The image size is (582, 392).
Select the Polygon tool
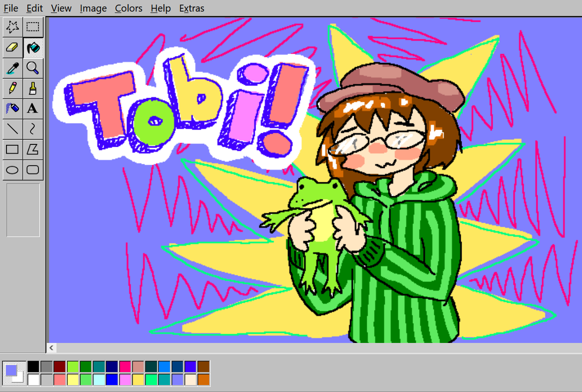pyautogui.click(x=33, y=149)
